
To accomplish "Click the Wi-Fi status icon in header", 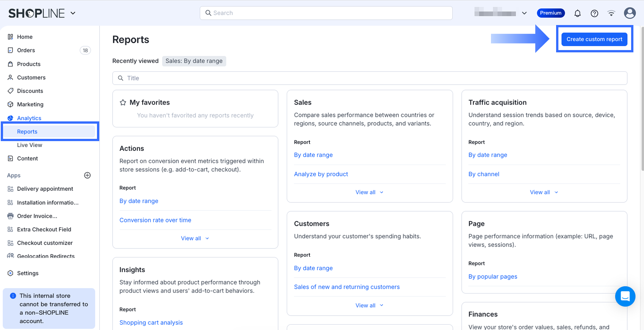I will click(x=611, y=13).
